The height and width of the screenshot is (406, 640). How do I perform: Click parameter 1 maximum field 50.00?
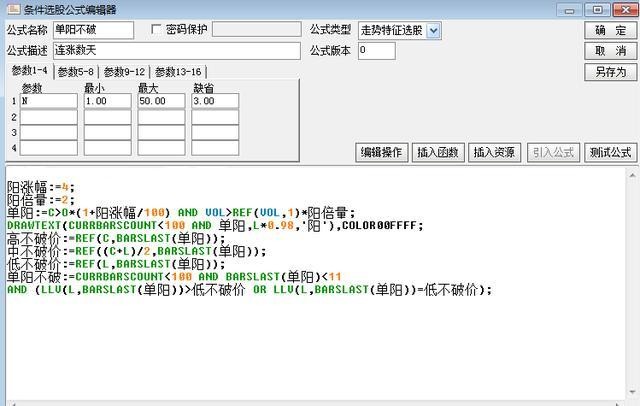161,101
